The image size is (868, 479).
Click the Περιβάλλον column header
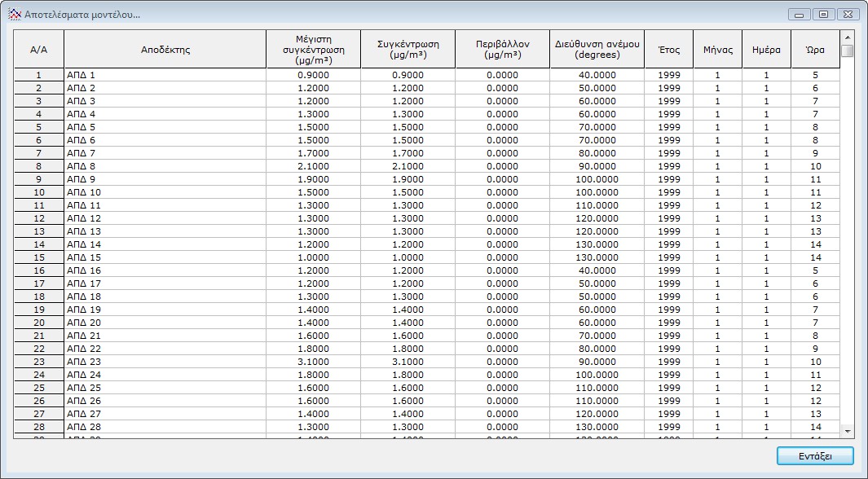pos(502,50)
